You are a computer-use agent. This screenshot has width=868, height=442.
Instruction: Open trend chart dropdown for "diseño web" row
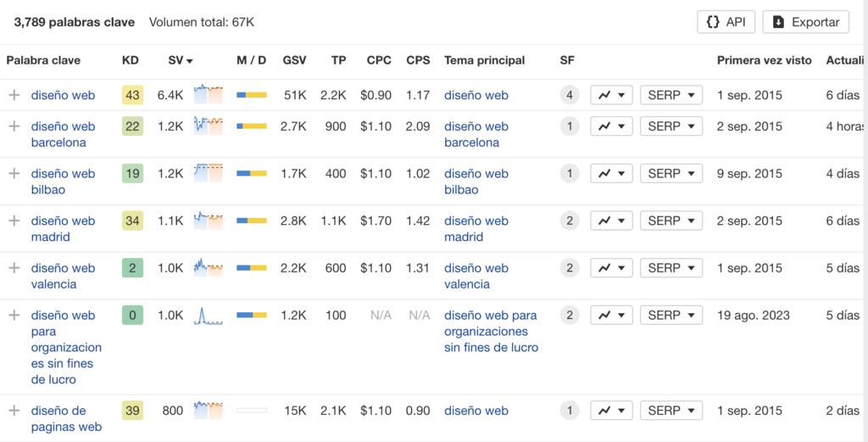click(611, 95)
